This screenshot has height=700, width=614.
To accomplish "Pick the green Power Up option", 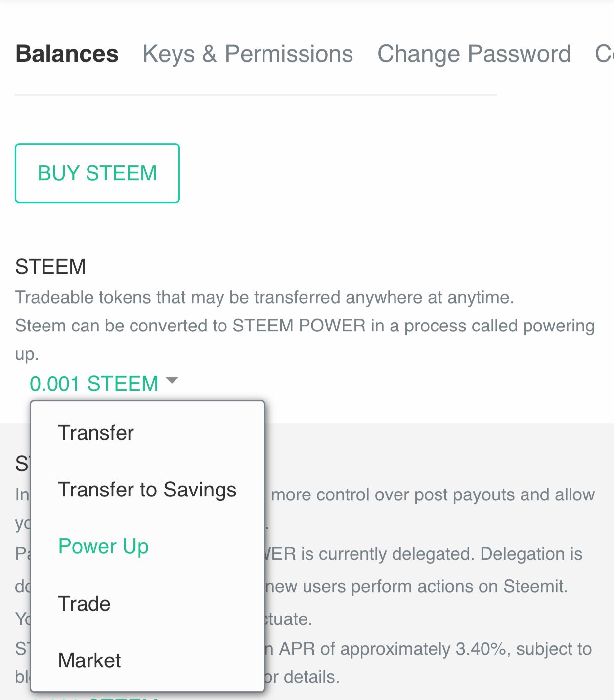I will pos(103,546).
